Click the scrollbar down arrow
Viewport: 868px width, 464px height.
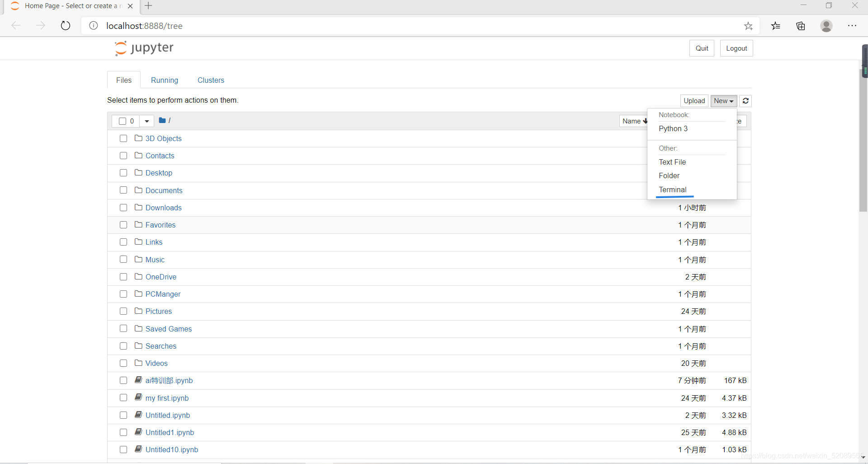pos(863,457)
